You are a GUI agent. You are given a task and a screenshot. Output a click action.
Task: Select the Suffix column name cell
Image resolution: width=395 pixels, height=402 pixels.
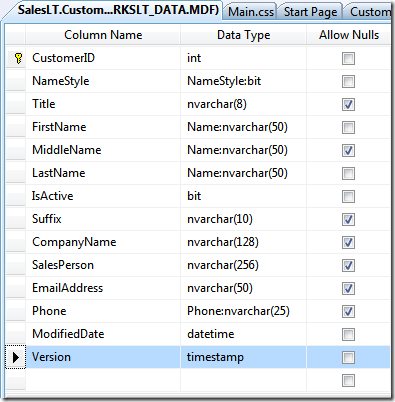[x=103, y=219]
